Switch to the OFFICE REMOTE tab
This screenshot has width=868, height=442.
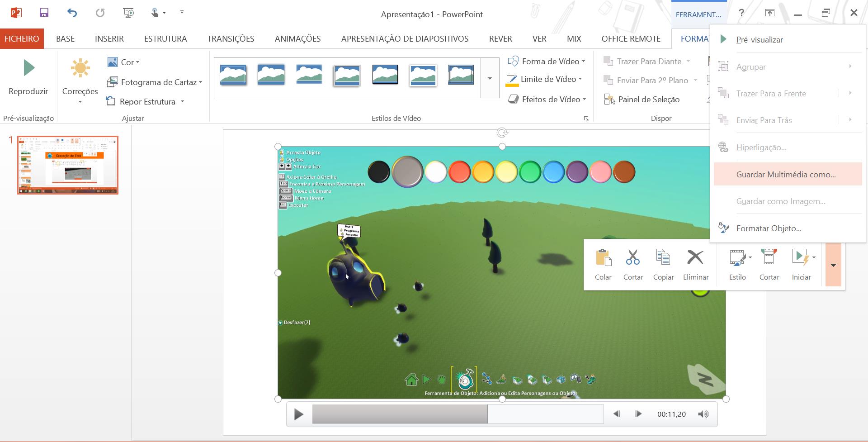click(631, 38)
